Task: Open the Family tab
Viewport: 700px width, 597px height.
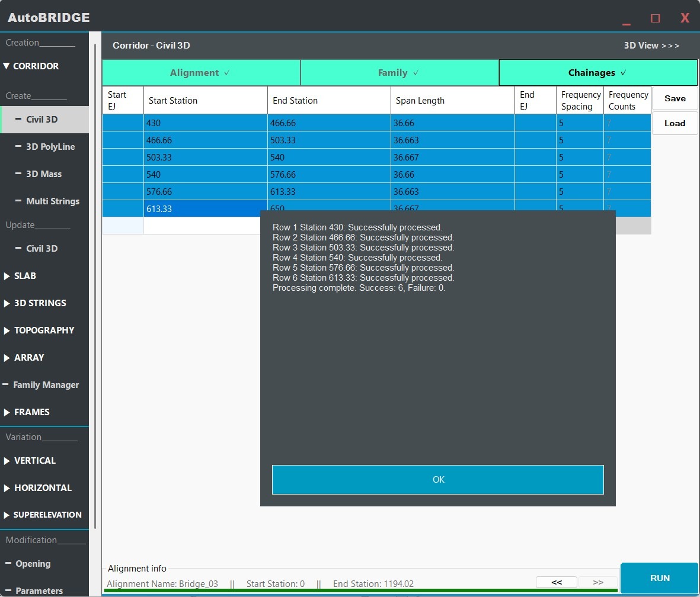Action: click(399, 73)
